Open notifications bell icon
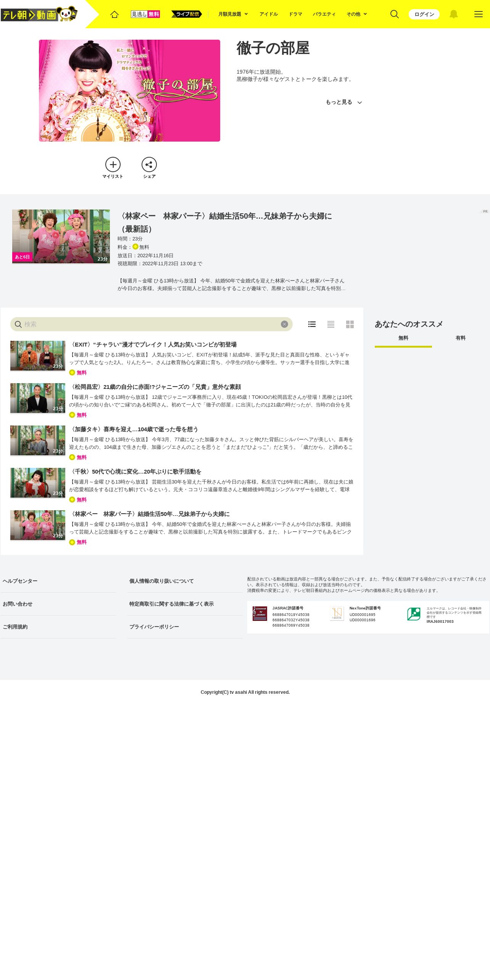 pyautogui.click(x=453, y=14)
